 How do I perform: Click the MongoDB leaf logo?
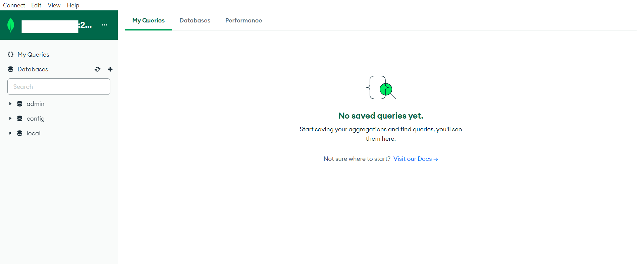11,25
